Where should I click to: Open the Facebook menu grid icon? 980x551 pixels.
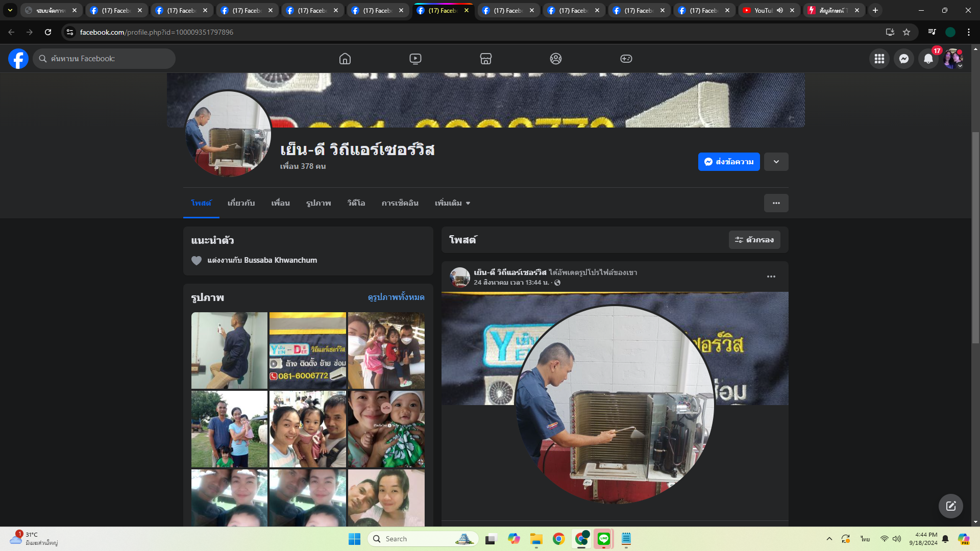point(879,59)
